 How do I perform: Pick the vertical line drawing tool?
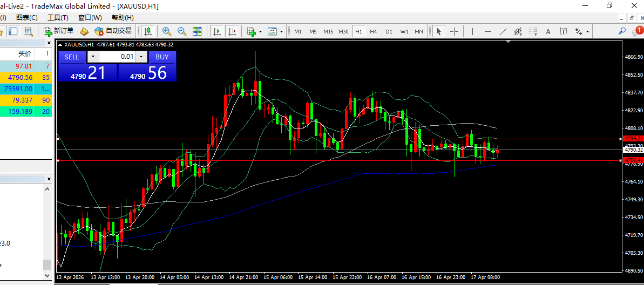(x=473, y=31)
